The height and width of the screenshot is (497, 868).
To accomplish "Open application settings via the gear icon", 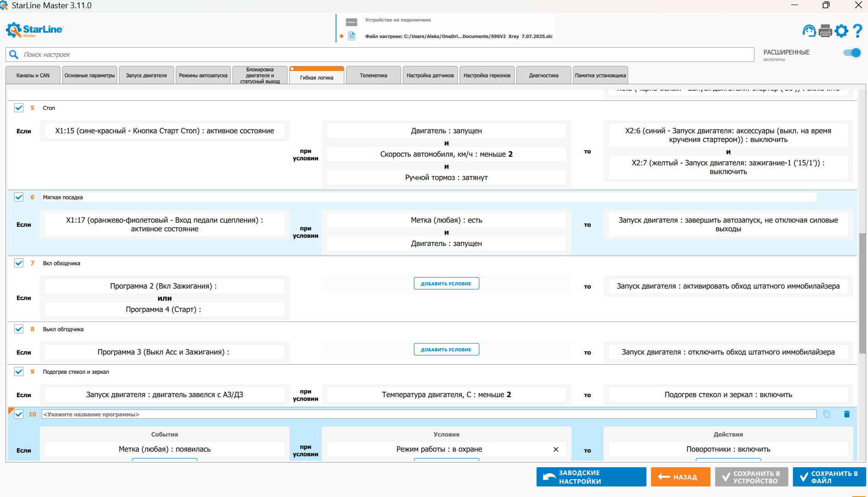I will [x=841, y=31].
